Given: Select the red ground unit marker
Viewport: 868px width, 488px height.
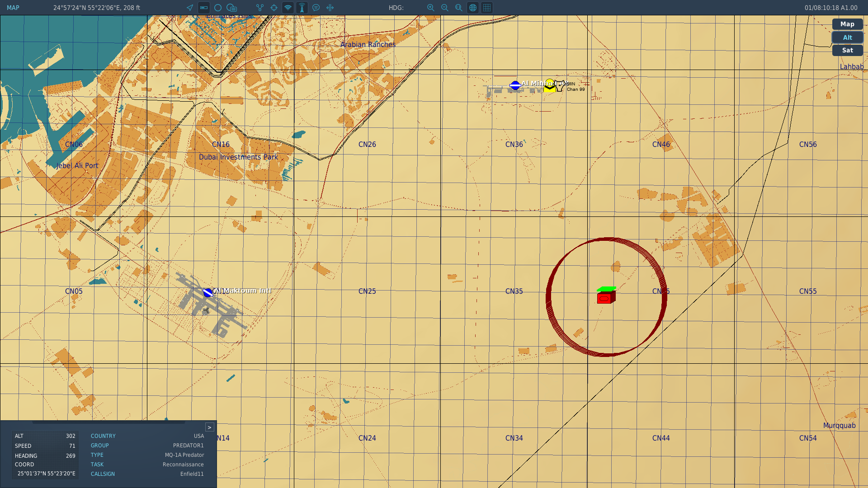Looking at the screenshot, I should point(606,298).
